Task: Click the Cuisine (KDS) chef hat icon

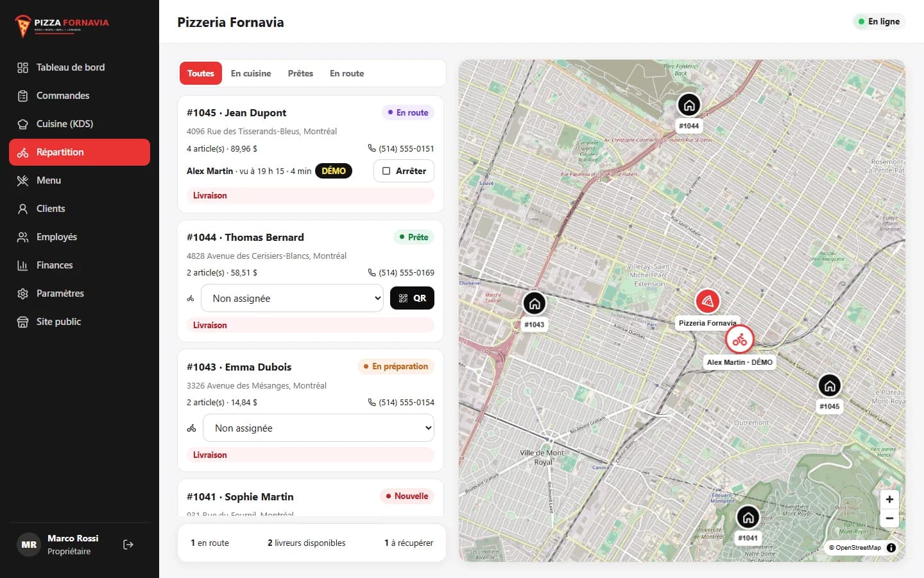Action: click(x=22, y=124)
